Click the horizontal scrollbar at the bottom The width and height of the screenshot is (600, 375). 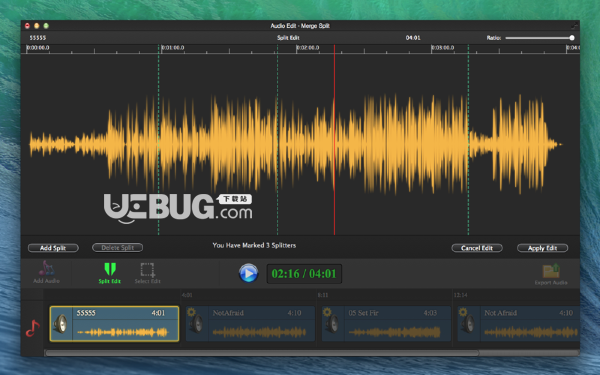(262, 353)
